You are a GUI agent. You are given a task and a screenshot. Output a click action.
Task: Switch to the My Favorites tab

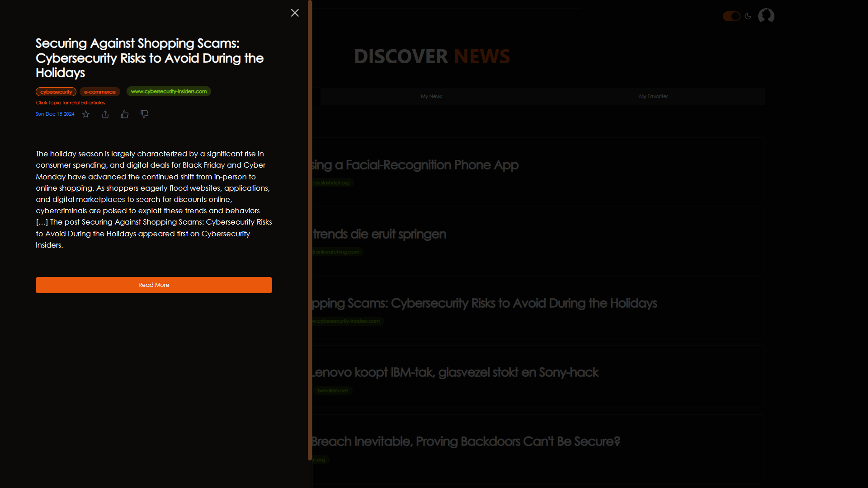click(x=654, y=96)
